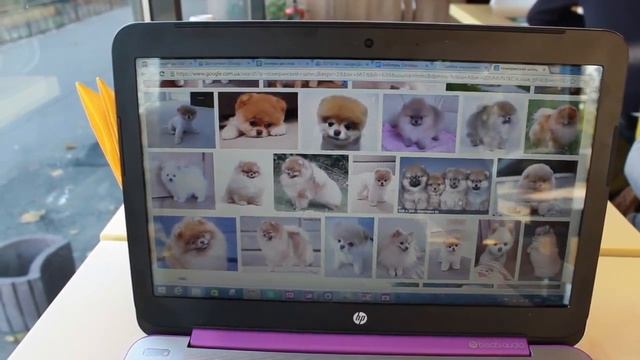640x360 pixels.
Task: Open four Pomeranian puppies group image
Action: [x=445, y=186]
